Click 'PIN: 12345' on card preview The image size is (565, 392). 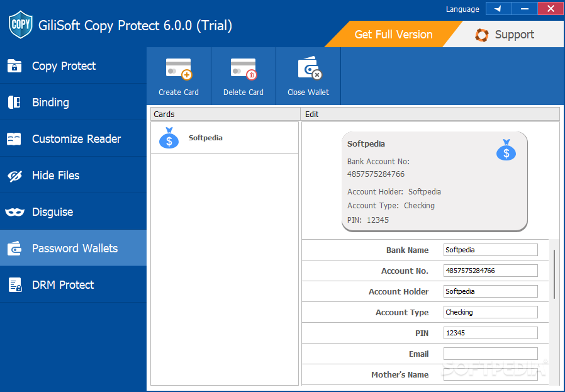(x=368, y=220)
